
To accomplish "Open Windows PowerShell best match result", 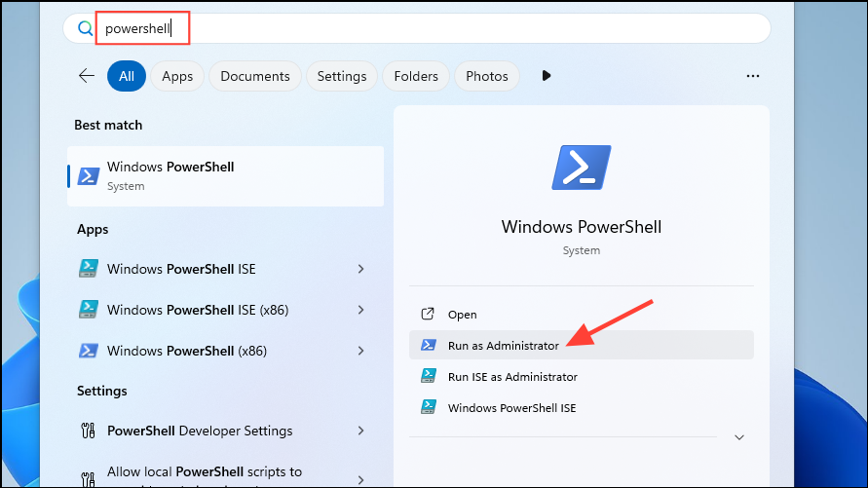I will [x=225, y=176].
